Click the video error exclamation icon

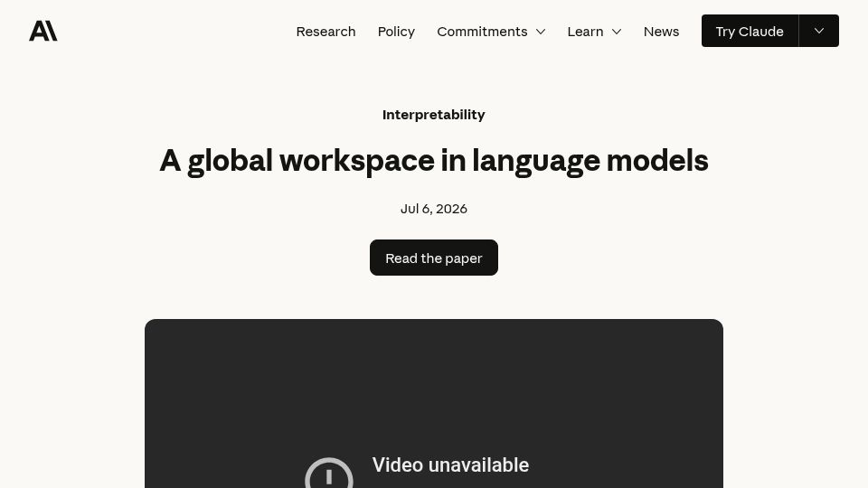click(x=329, y=474)
